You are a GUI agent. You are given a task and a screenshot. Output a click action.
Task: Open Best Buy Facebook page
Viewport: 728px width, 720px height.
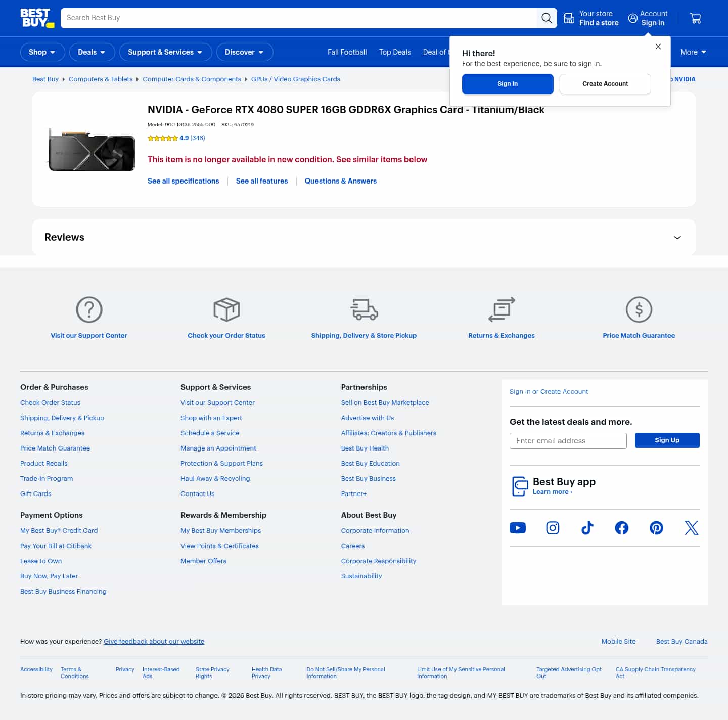tap(622, 528)
